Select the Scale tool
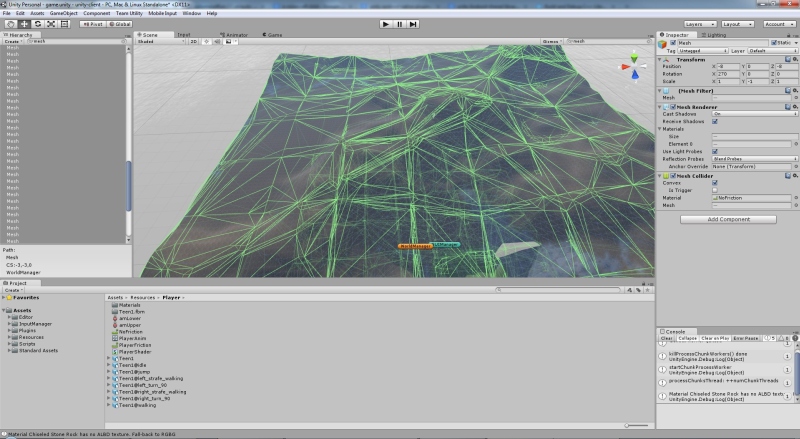 [51, 23]
